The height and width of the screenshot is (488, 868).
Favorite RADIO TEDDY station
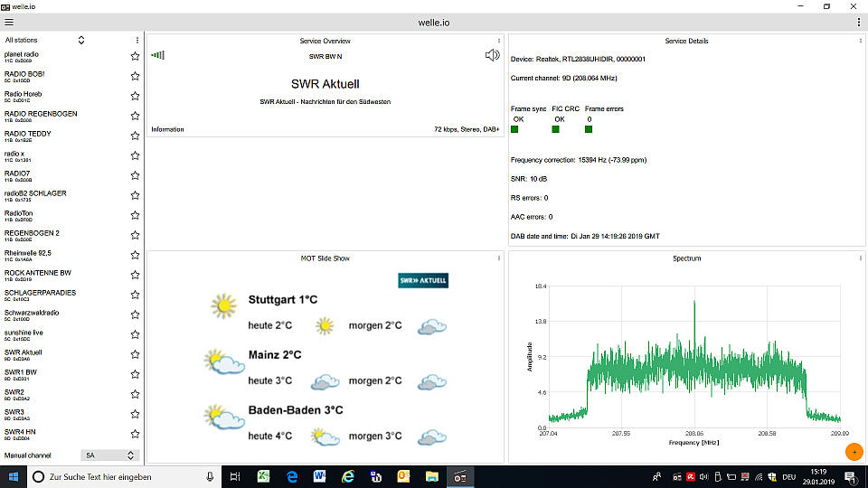click(x=135, y=136)
